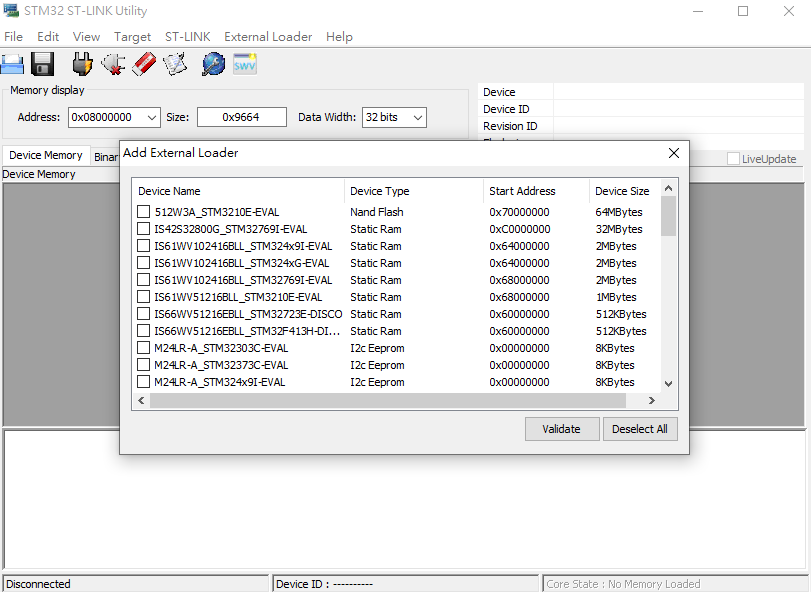Check the IS42S32800G_STM32769I-EVAL checkbox

pos(143,229)
